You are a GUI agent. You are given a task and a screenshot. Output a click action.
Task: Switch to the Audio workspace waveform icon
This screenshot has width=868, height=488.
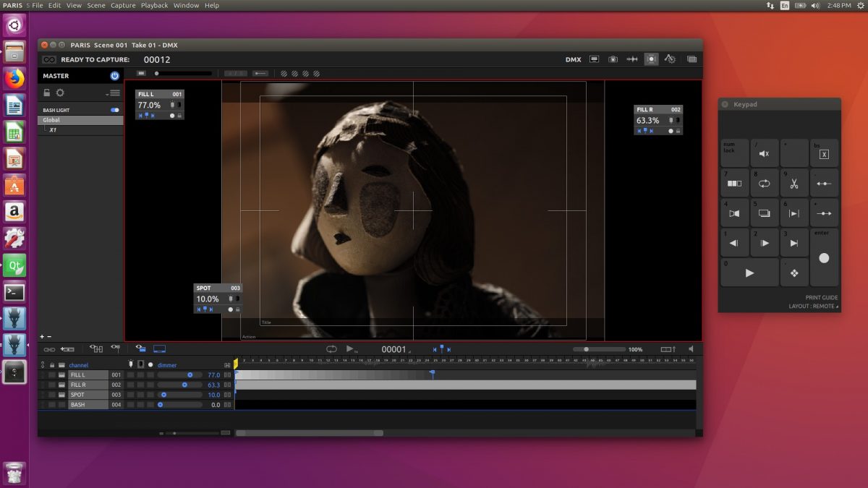pyautogui.click(x=632, y=59)
